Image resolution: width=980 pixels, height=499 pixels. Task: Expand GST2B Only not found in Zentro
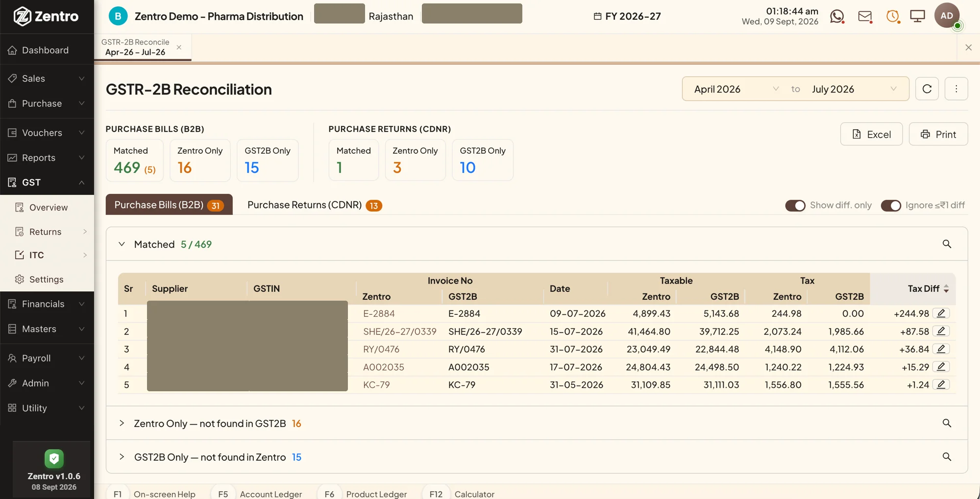(x=122, y=457)
